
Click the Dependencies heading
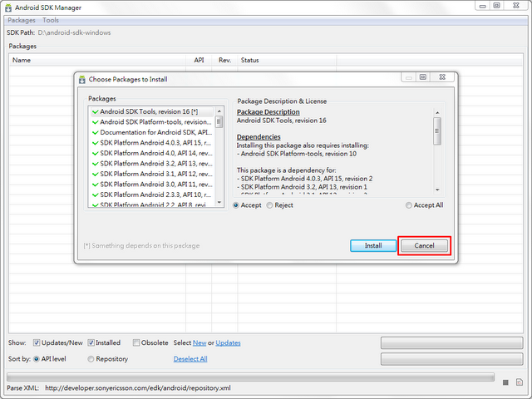coord(259,137)
